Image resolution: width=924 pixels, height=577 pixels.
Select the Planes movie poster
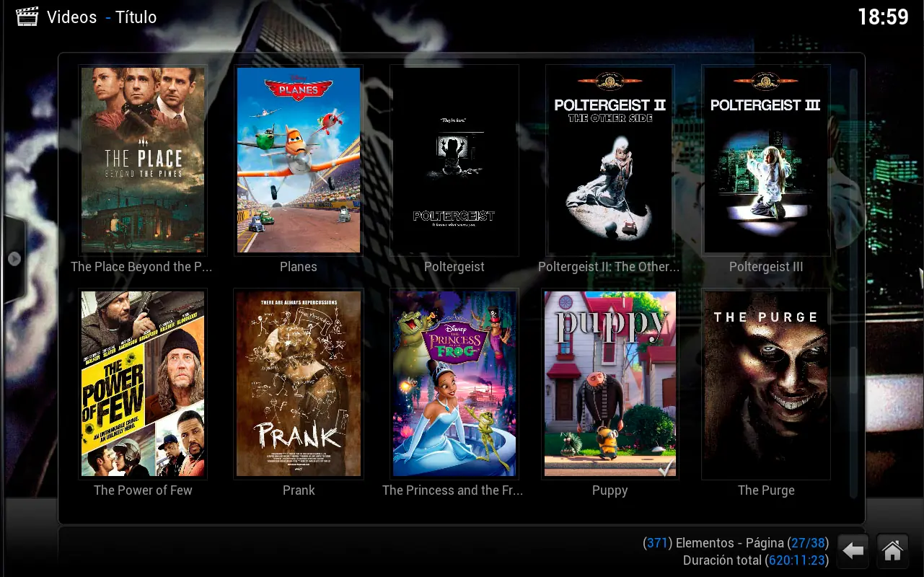tap(299, 160)
